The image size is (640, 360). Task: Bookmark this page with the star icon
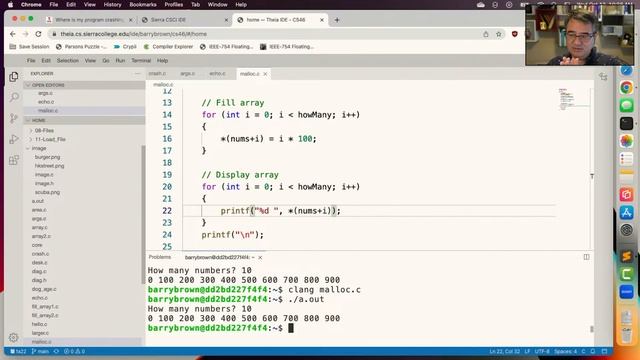pos(498,34)
